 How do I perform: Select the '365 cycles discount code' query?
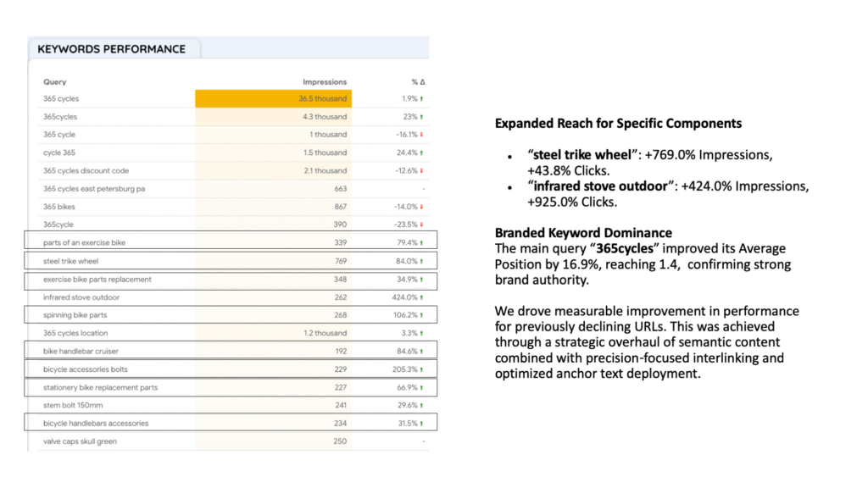[x=86, y=171]
